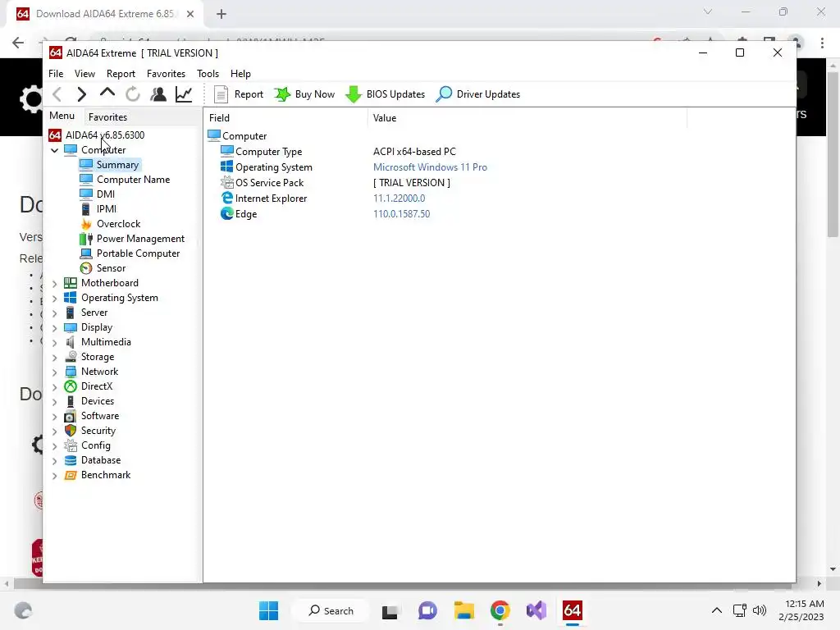Click the Refresh icon in AIDA64 toolbar
Screen dimensions: 840x630
(x=132, y=94)
